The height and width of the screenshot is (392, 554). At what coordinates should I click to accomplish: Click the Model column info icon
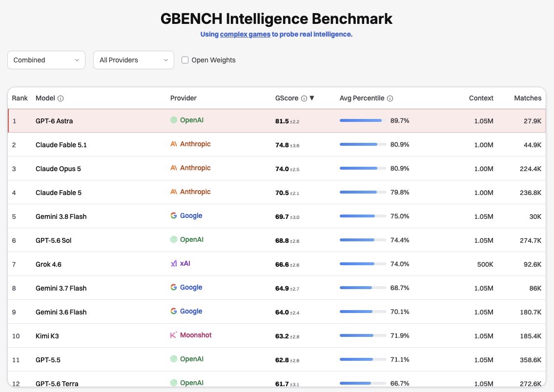[61, 98]
